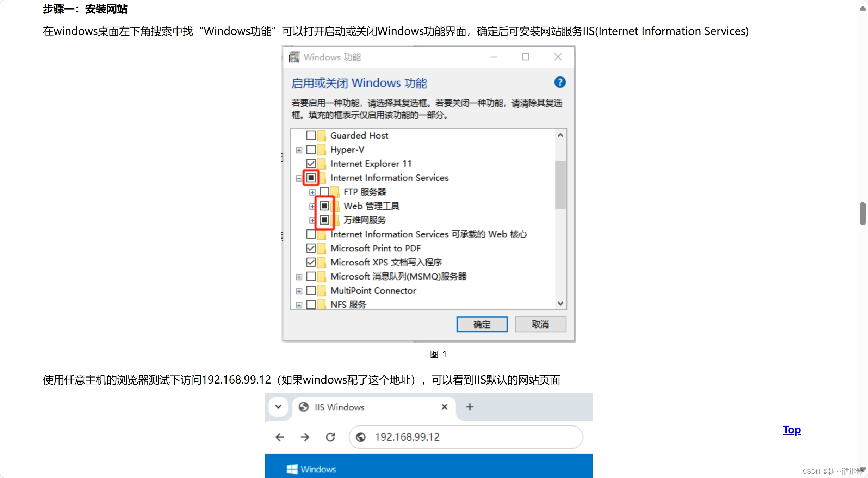
Task: Toggle the Web 管理工具 checkbox
Action: [324, 206]
